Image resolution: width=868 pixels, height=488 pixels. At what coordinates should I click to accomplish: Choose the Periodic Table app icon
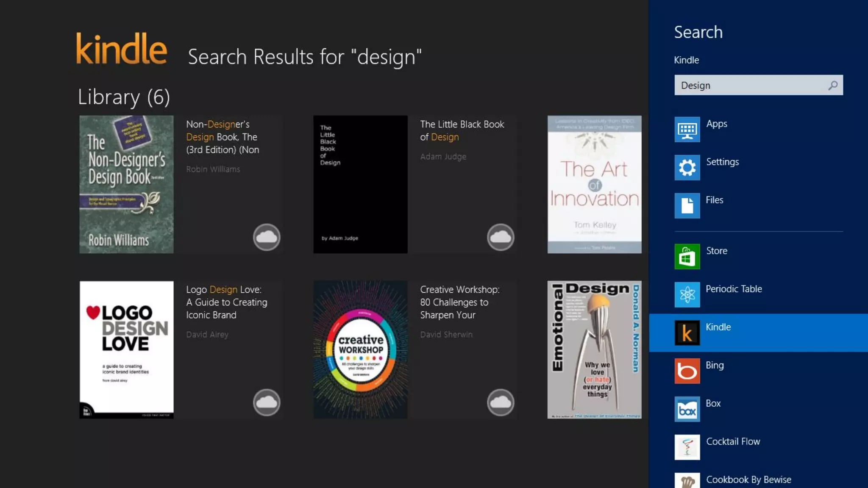687,294
